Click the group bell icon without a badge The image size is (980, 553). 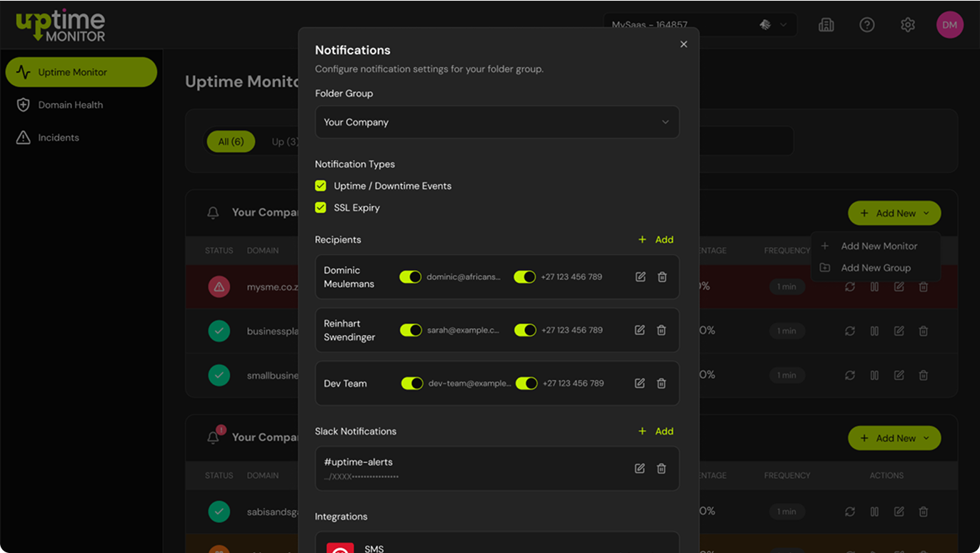(x=213, y=213)
